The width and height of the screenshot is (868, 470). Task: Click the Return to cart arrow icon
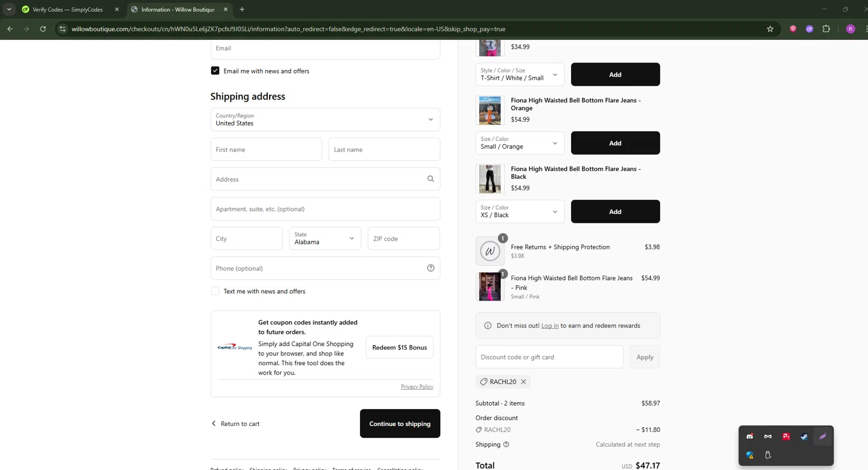[214, 424]
